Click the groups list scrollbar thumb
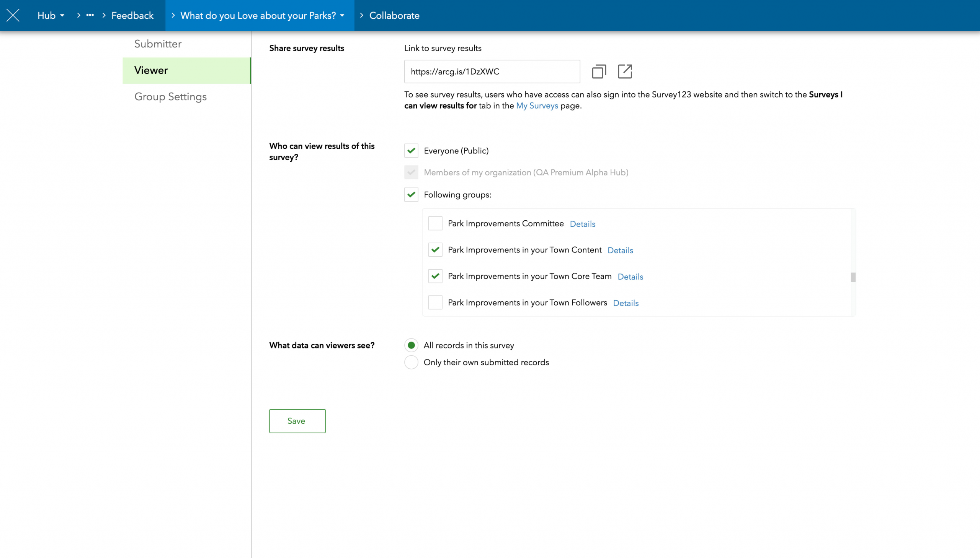 [x=853, y=277]
